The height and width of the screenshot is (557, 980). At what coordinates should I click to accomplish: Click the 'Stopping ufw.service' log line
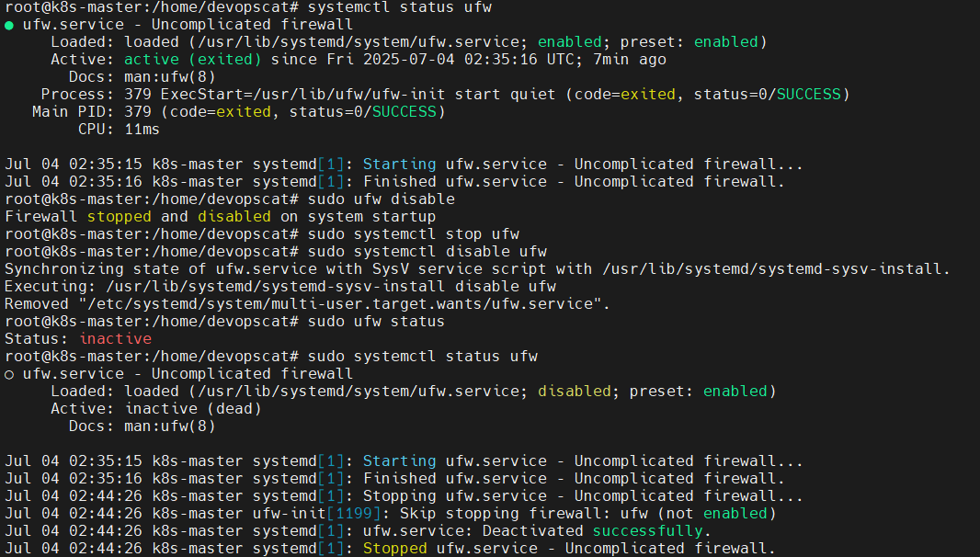pos(404,496)
